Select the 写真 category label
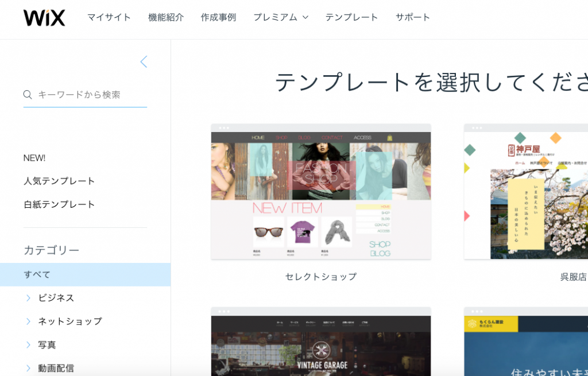This screenshot has width=588, height=376. pyautogui.click(x=47, y=345)
